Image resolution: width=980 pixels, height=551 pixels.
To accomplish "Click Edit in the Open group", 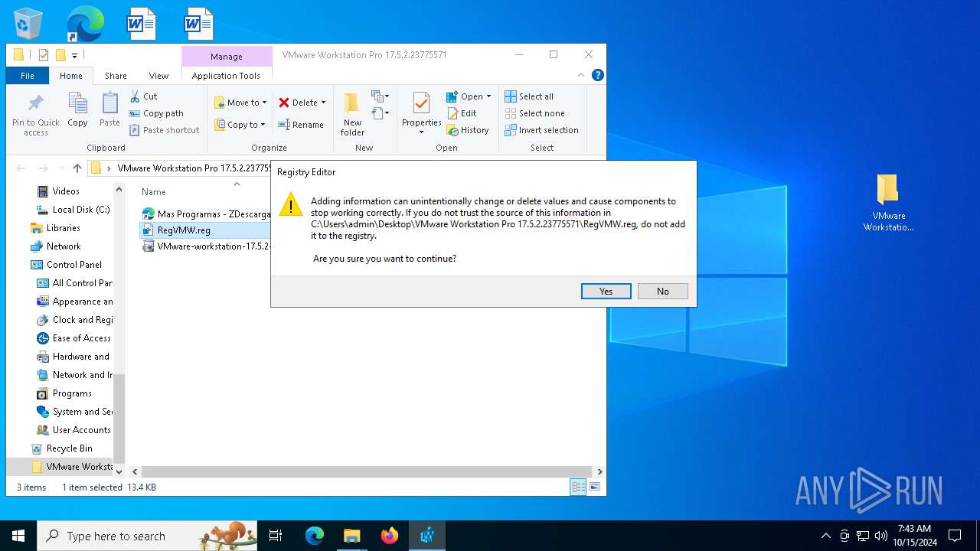I will tap(462, 113).
